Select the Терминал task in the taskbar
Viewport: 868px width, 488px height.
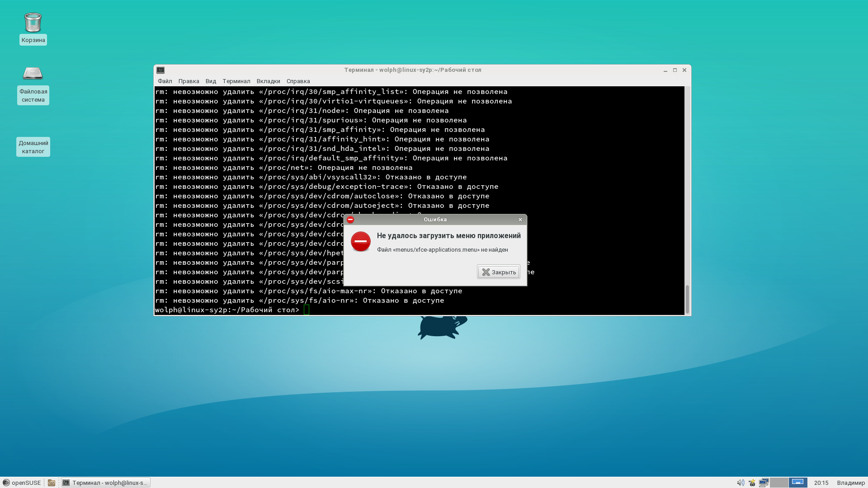(106, 483)
